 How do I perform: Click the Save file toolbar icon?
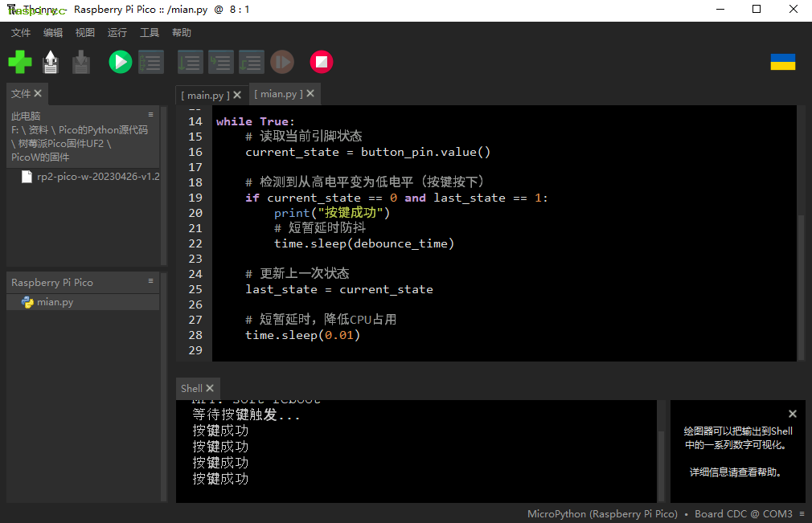(x=81, y=62)
